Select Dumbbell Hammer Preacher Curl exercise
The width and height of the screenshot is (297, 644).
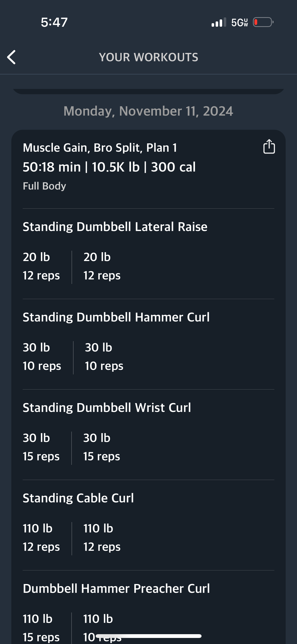(x=116, y=588)
